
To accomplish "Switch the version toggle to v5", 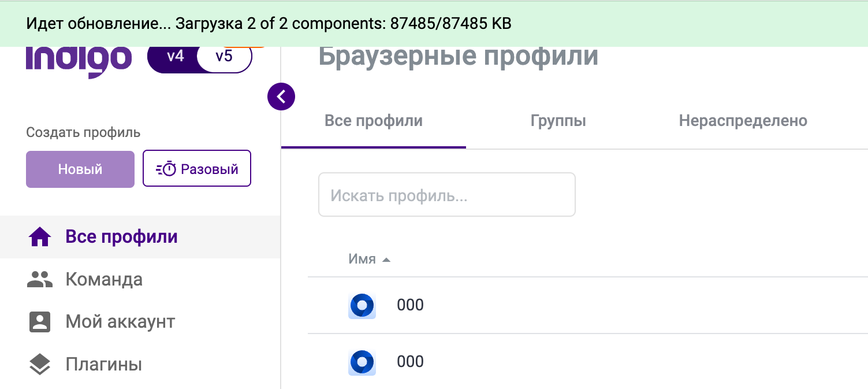I will [x=224, y=57].
